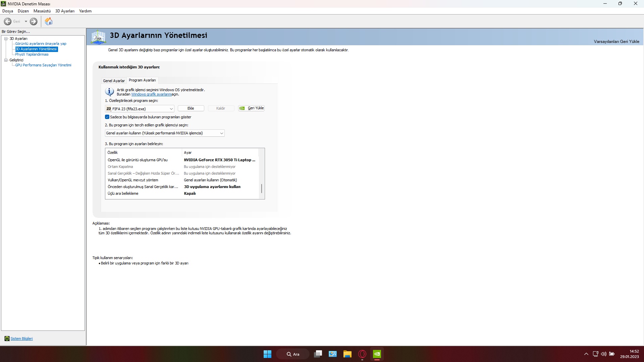Open the preferred graphics processor dropdown
The image size is (644, 362).
click(221, 133)
